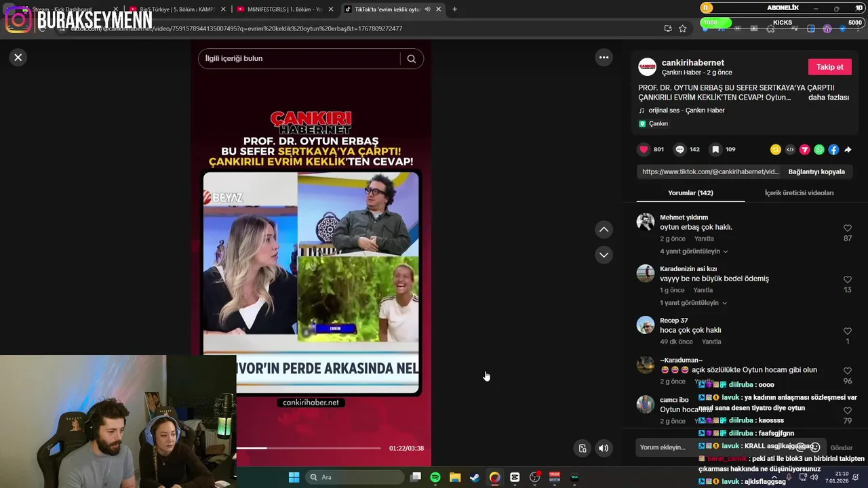This screenshot has width=868, height=488.
Task: Mute the TikTok tab audio icon
Action: (x=427, y=9)
